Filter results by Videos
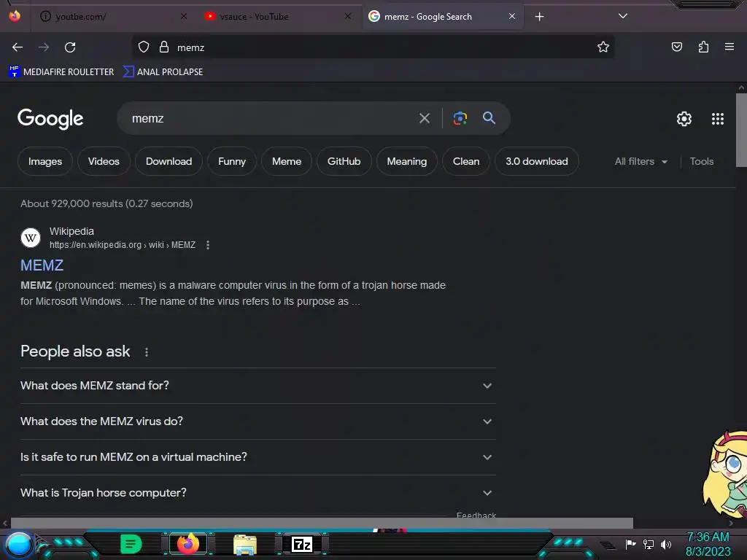This screenshot has width=747, height=560. (x=104, y=161)
